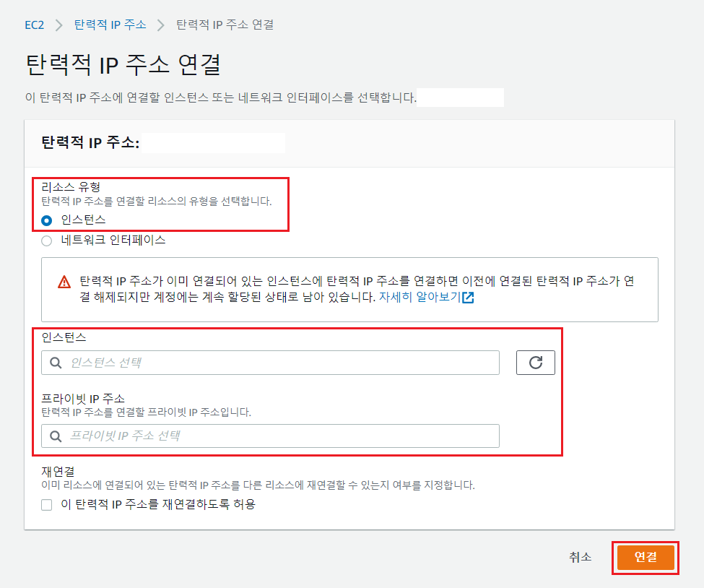Image resolution: width=704 pixels, height=588 pixels.
Task: Select the 인스턴스 radio option
Action: tap(47, 220)
